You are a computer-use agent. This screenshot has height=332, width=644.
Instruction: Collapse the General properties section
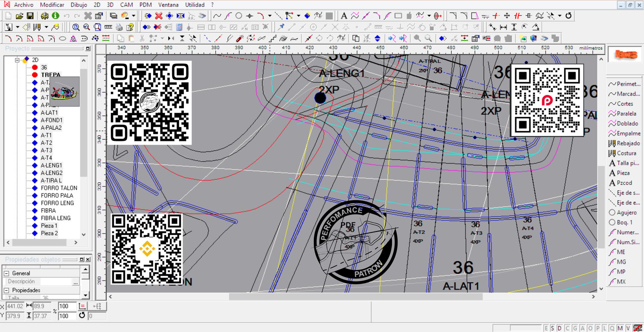(x=6, y=273)
